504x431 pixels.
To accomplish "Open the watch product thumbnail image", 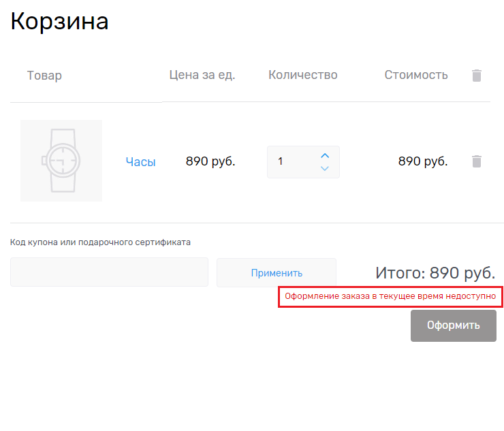I will point(61,161).
